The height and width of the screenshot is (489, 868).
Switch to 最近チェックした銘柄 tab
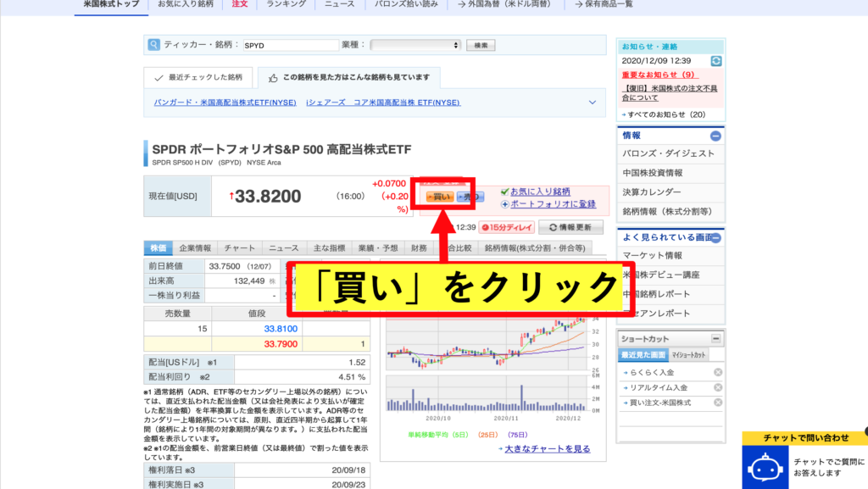pyautogui.click(x=198, y=77)
